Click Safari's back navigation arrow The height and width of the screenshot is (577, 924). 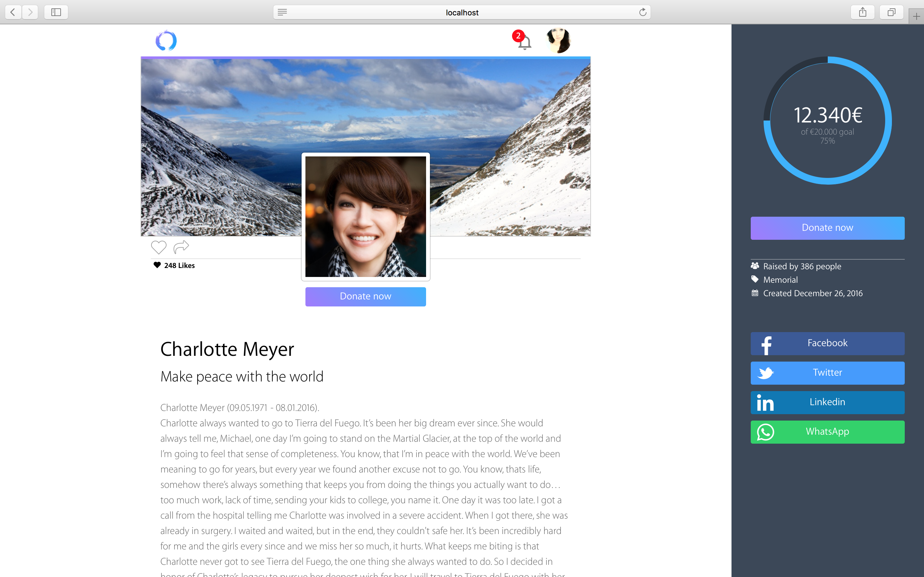[13, 12]
